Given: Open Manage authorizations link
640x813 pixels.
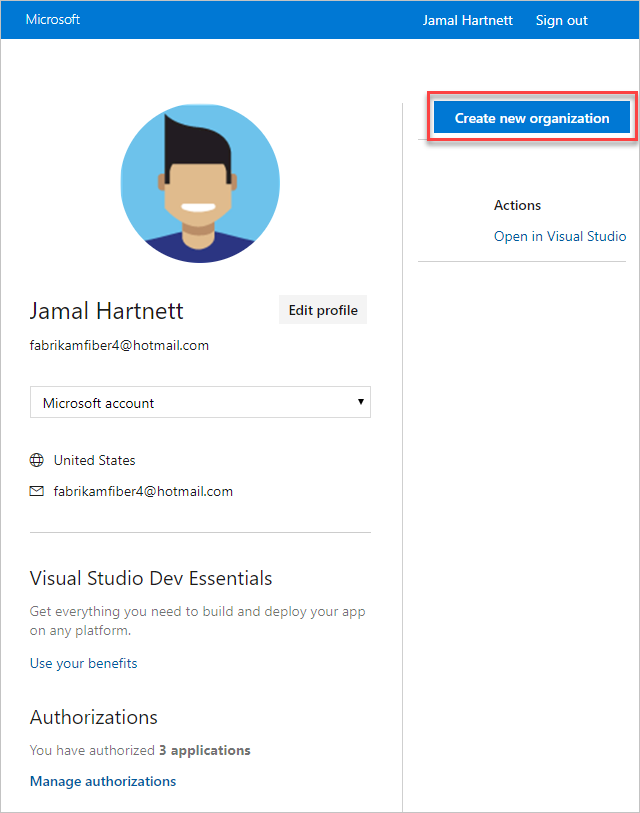Looking at the screenshot, I should coord(103,781).
